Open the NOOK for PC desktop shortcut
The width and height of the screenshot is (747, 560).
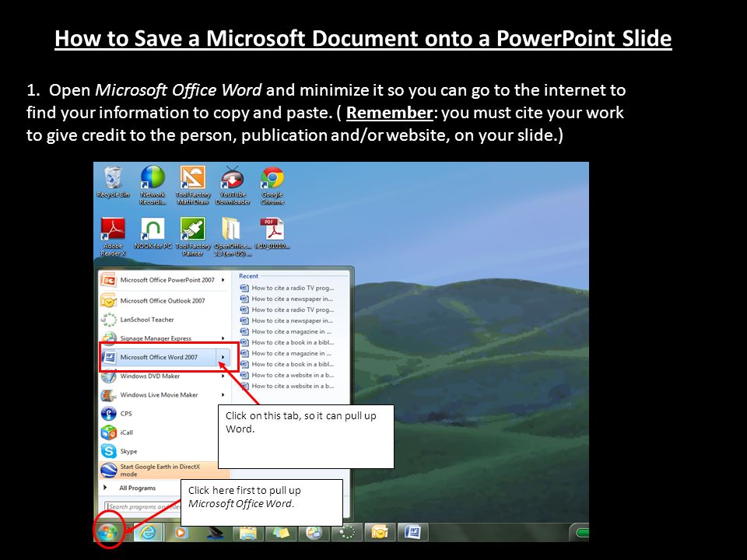pos(153,233)
